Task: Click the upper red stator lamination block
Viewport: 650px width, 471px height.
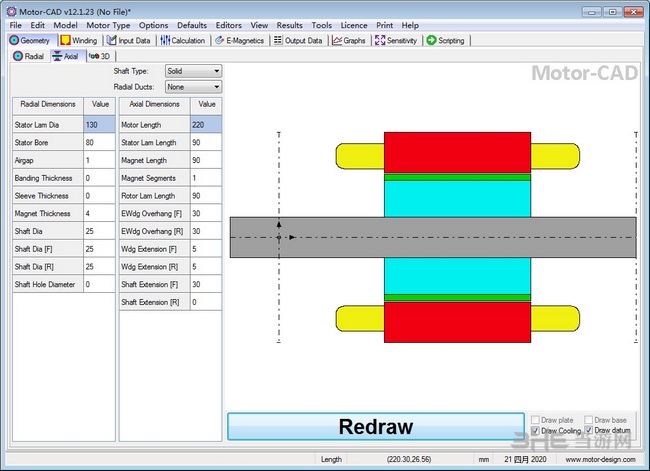Action: tap(457, 152)
